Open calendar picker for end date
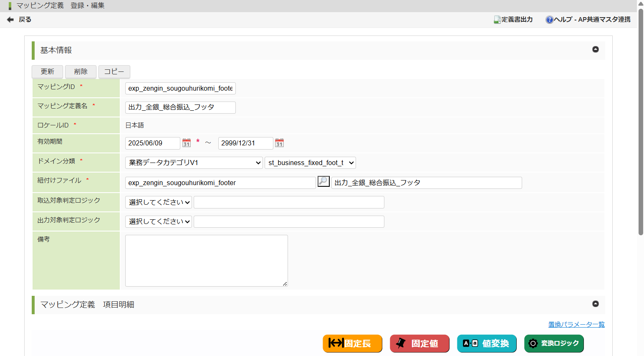This screenshot has height=356, width=644. tap(279, 143)
